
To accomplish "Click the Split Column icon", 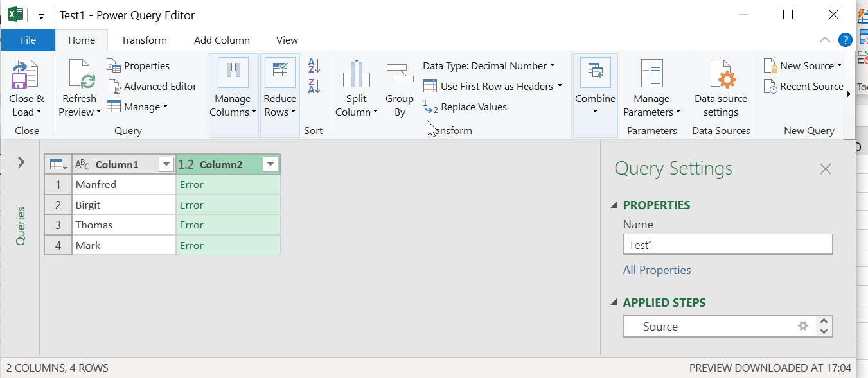I will click(x=356, y=74).
